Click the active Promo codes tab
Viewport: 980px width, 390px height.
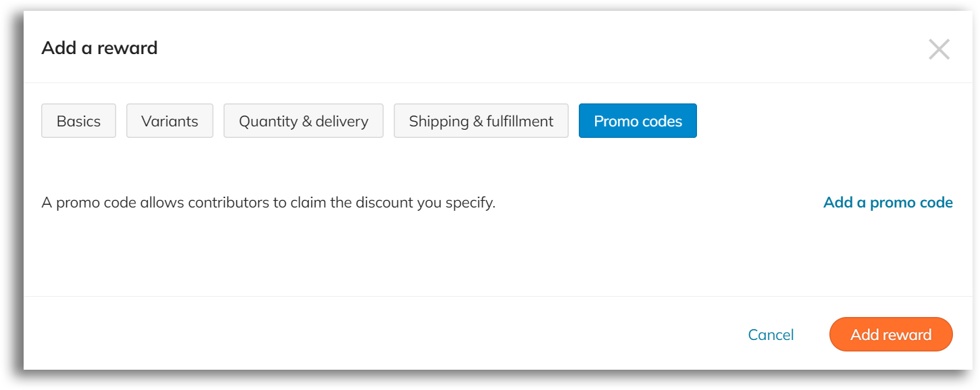(638, 121)
